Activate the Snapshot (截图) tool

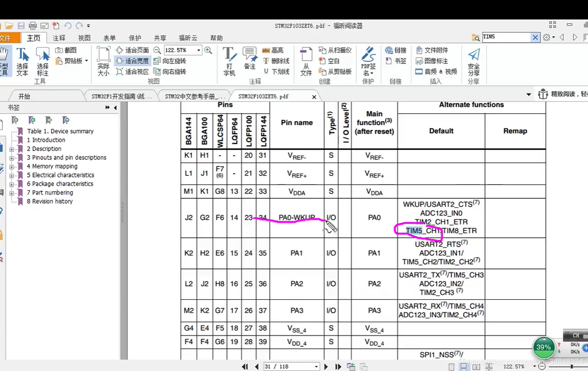click(x=66, y=50)
